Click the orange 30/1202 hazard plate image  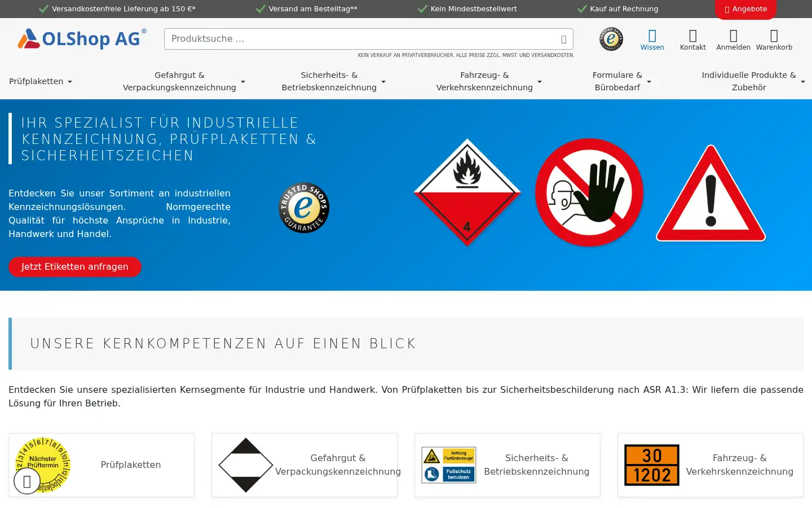[x=652, y=465]
